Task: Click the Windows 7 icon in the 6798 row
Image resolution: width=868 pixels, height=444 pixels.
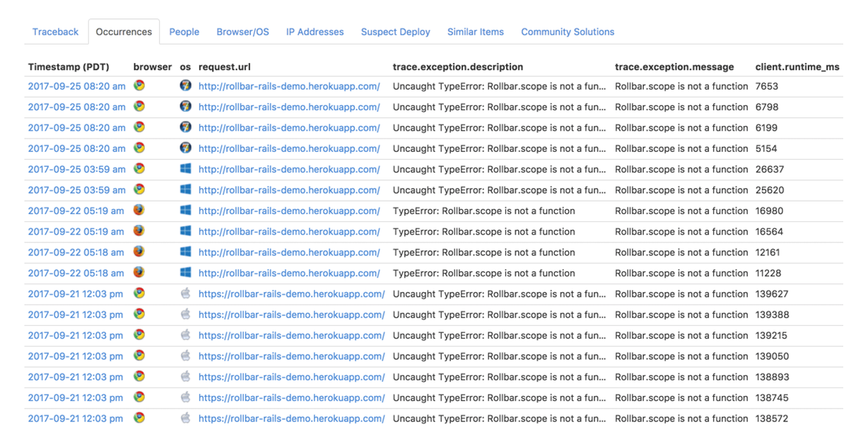Action: click(x=185, y=107)
